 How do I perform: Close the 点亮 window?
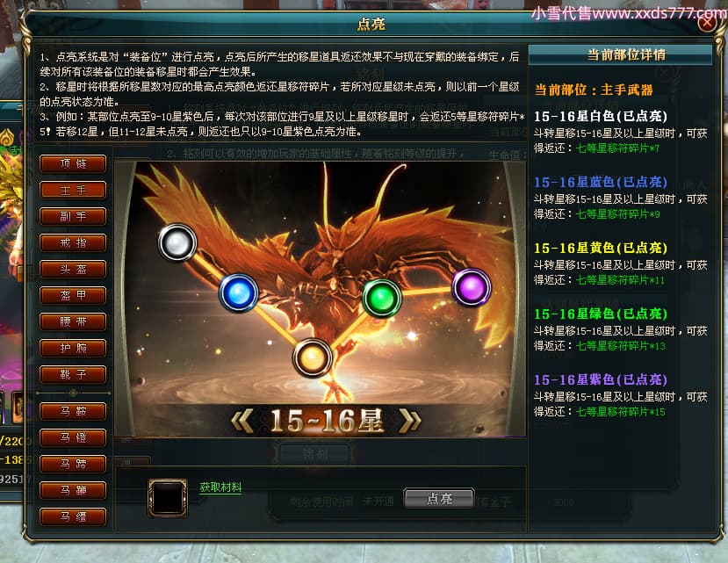[707, 22]
